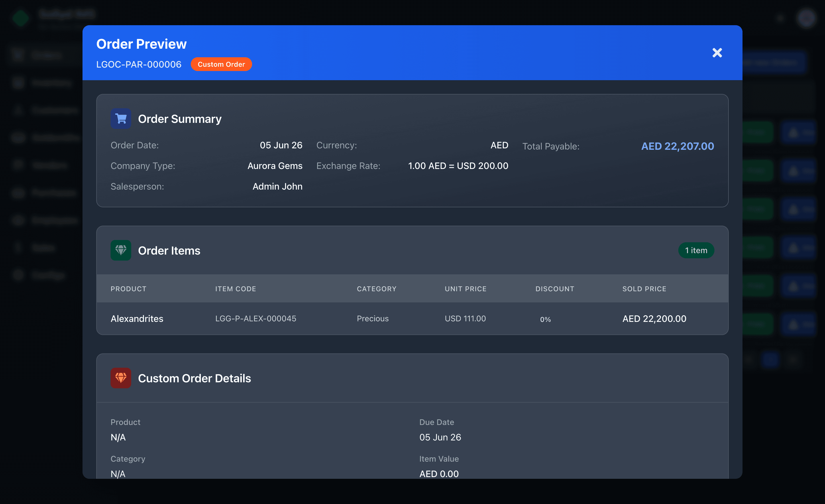Click the Order Items heading
This screenshot has height=504, width=825.
point(169,251)
